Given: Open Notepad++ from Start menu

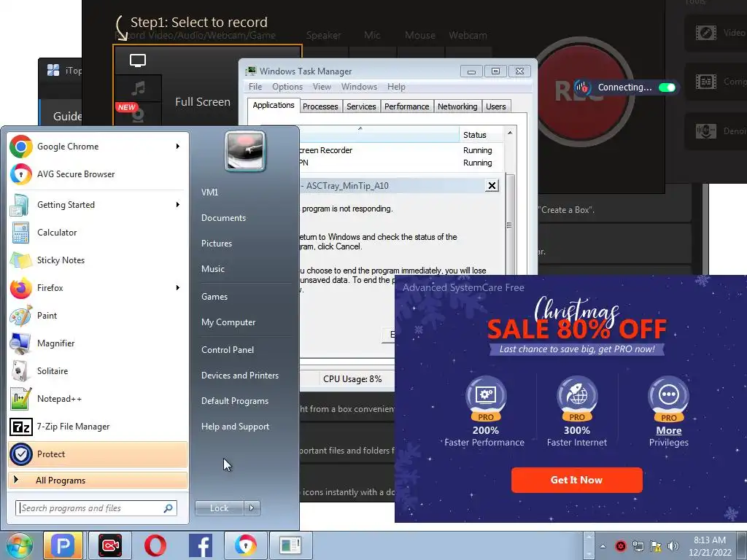Looking at the screenshot, I should click(98, 399).
